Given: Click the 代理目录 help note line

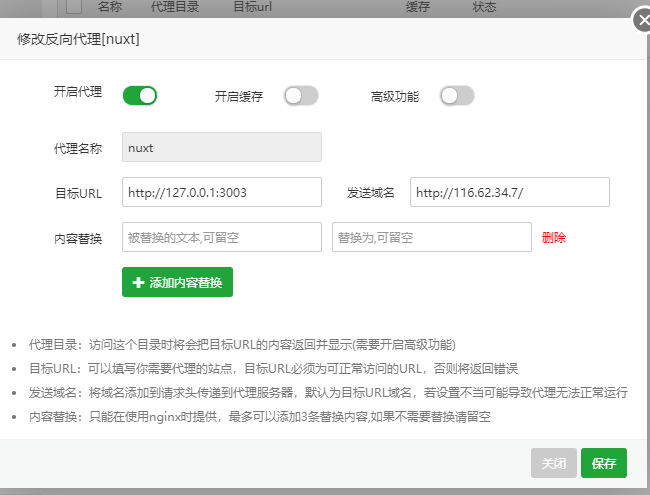Looking at the screenshot, I should coord(242,345).
